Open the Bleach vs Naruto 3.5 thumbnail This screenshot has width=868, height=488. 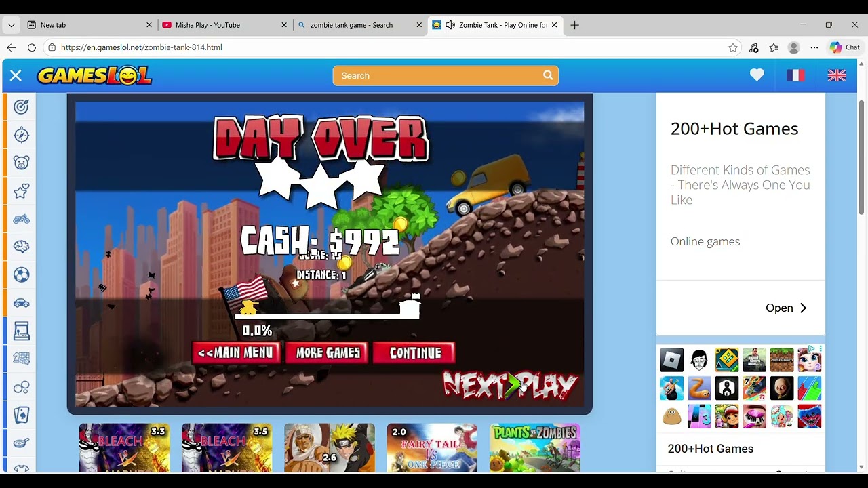tap(226, 447)
